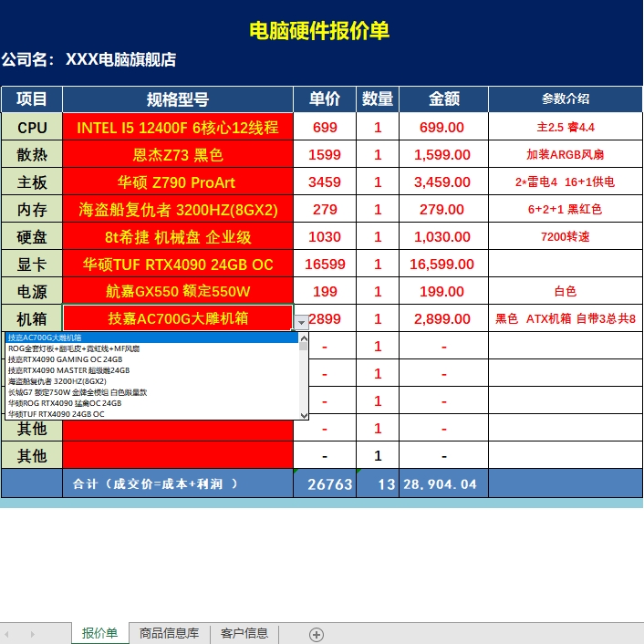The height and width of the screenshot is (644, 644).
Task: Click 加装ARGB风扇 parameter cell
Action: pos(566,155)
